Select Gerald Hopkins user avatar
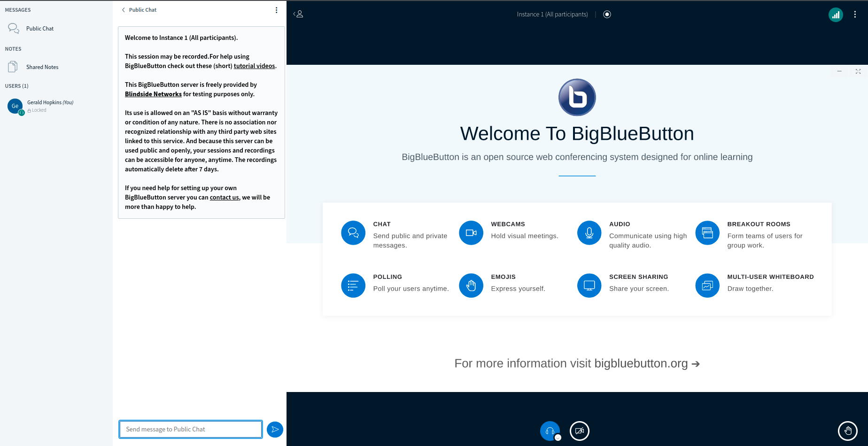Screen dimensions: 868x446 (15, 106)
